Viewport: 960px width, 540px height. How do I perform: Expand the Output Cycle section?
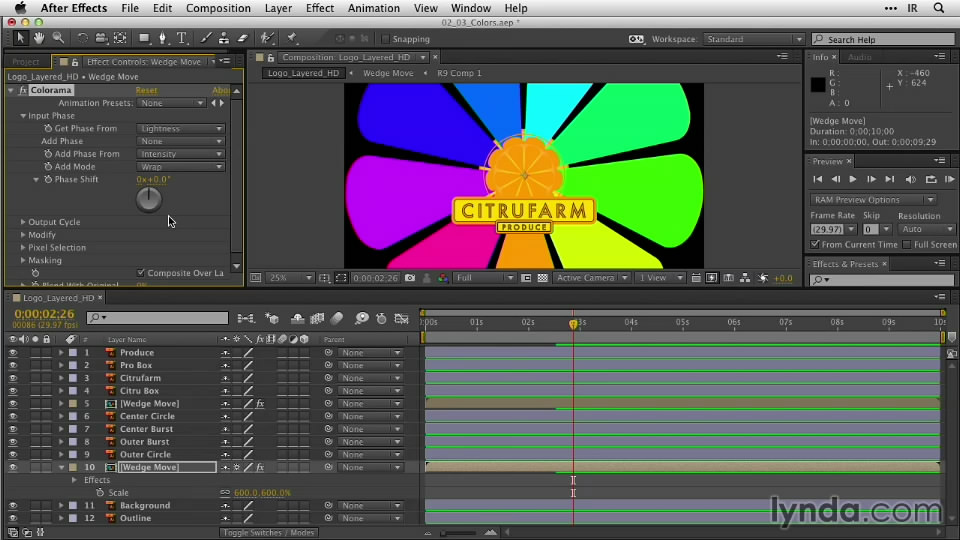[x=23, y=222]
